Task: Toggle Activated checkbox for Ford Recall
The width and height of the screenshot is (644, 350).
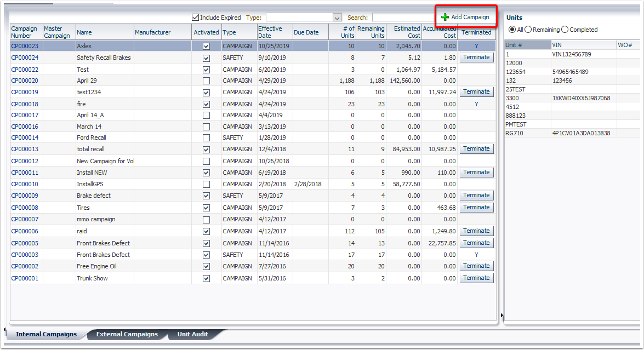Action: pyautogui.click(x=206, y=138)
